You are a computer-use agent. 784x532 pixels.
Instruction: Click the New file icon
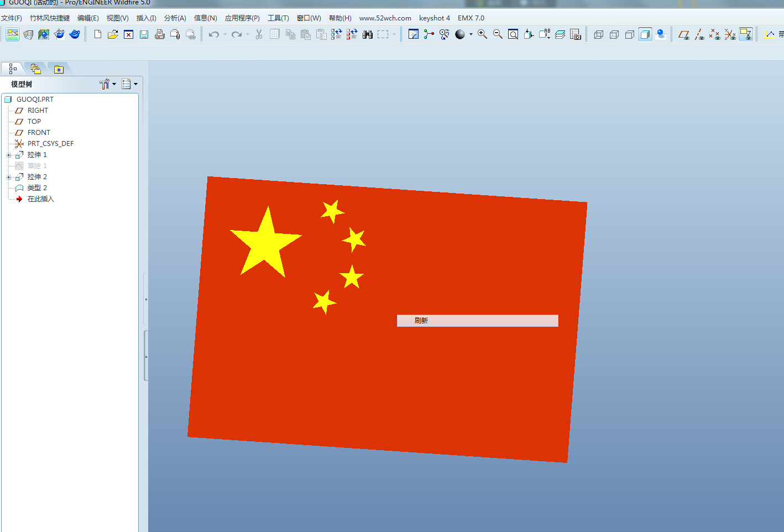click(x=98, y=34)
